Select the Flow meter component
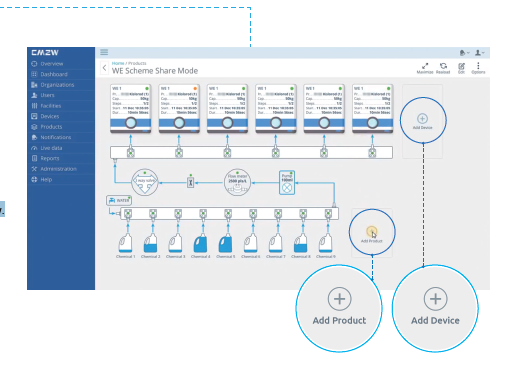Screen dimensions: 513x366 click(237, 182)
